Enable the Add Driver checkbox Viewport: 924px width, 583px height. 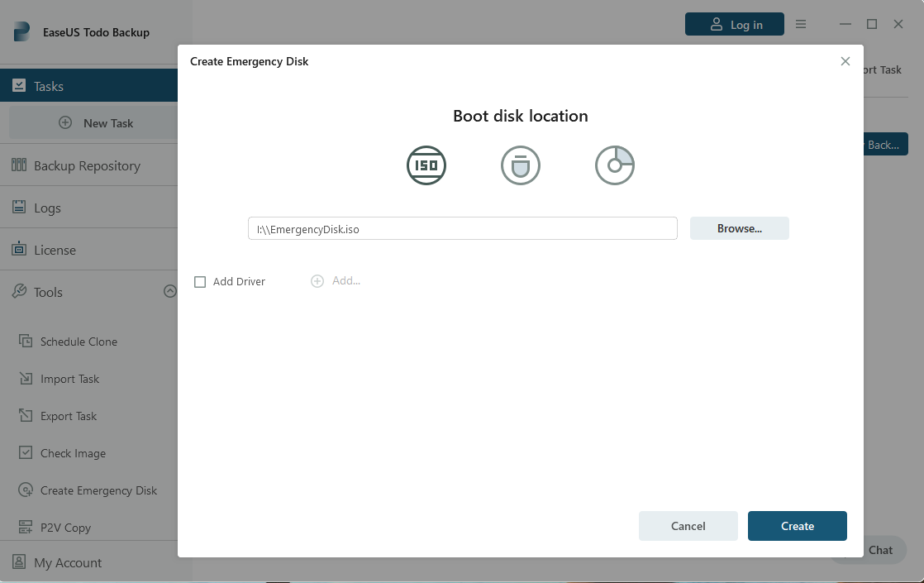[x=200, y=282]
